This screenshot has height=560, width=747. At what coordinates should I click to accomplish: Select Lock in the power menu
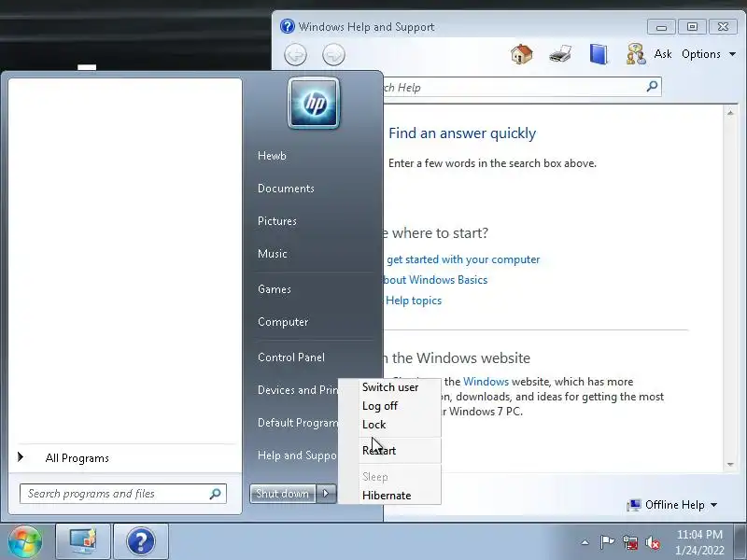(374, 425)
